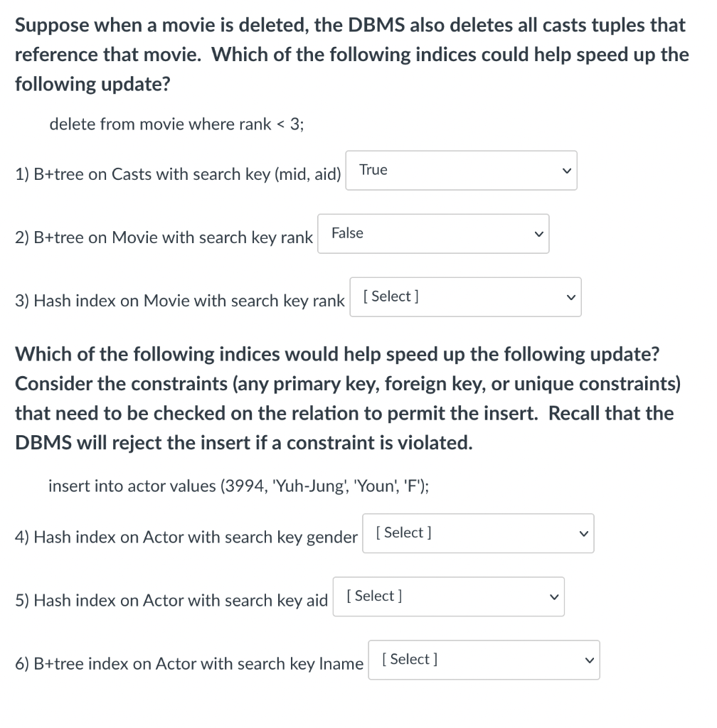Click the 'False' answer text for question 2
Screen dimensions: 717x728
point(347,232)
